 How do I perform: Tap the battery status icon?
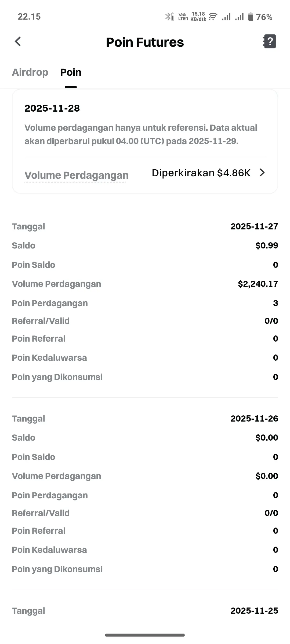point(251,17)
